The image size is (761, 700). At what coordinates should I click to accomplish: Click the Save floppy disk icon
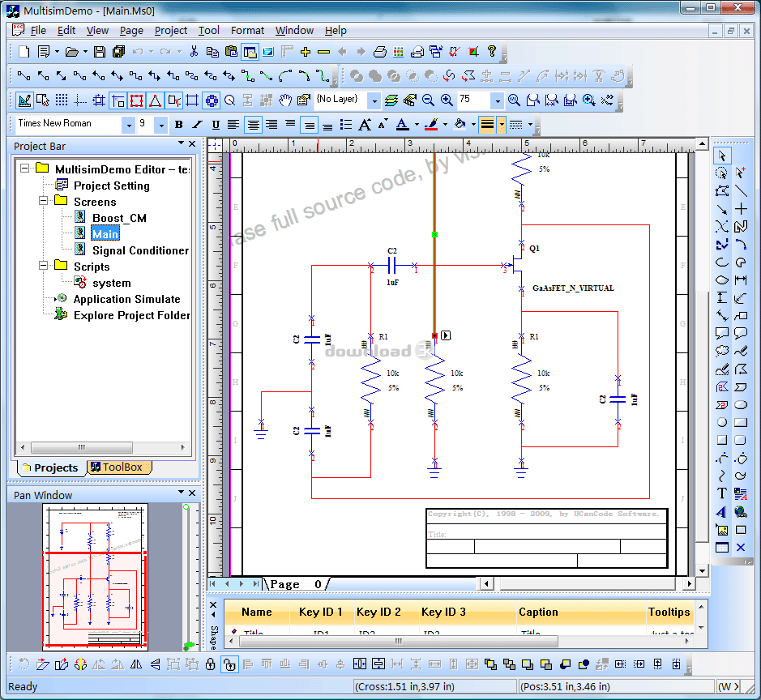[100, 52]
